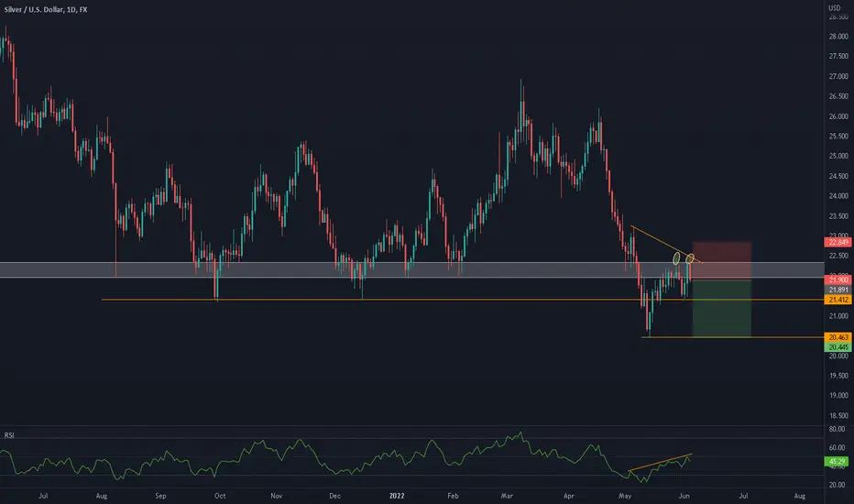Click the 19.000 price axis tick
This screenshot has height=504, width=854.
pyautogui.click(x=838, y=396)
